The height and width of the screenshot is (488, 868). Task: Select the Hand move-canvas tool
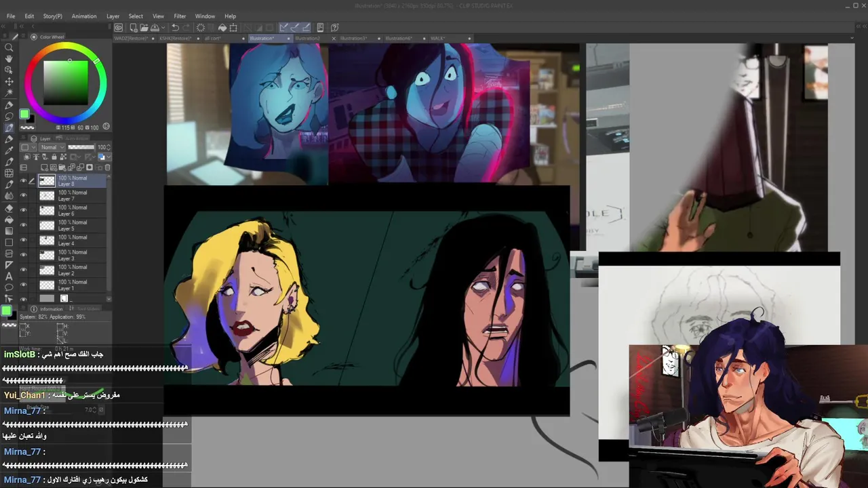[9, 59]
